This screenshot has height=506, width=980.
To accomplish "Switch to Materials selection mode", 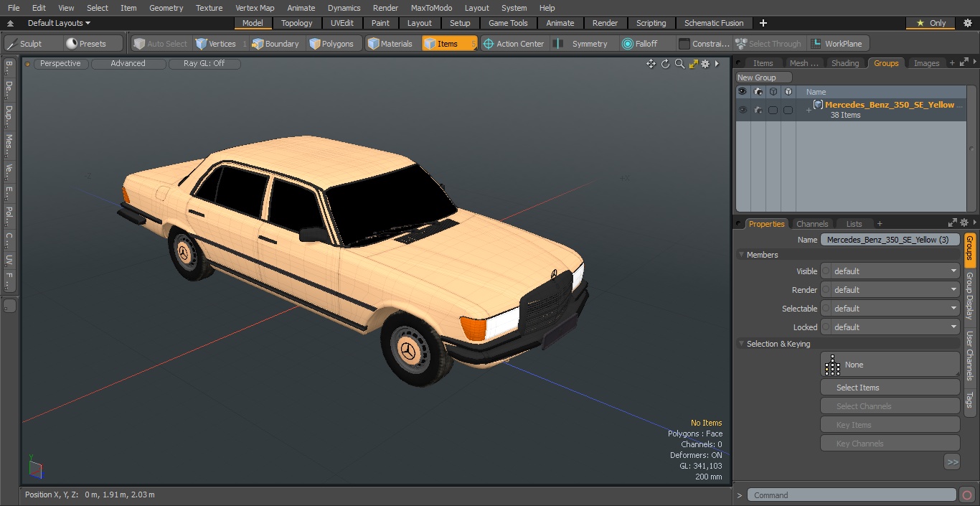I will (x=390, y=44).
